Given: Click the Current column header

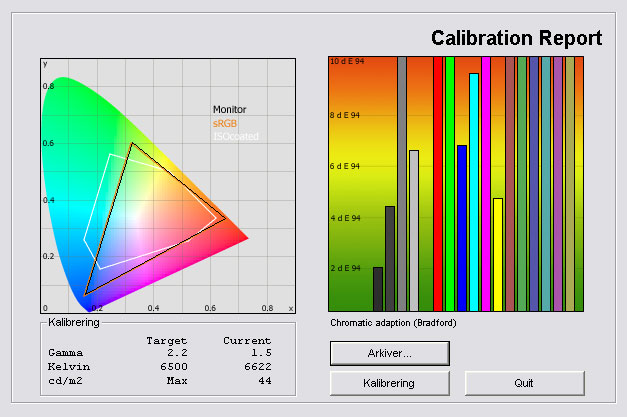Looking at the screenshot, I should (x=247, y=341).
